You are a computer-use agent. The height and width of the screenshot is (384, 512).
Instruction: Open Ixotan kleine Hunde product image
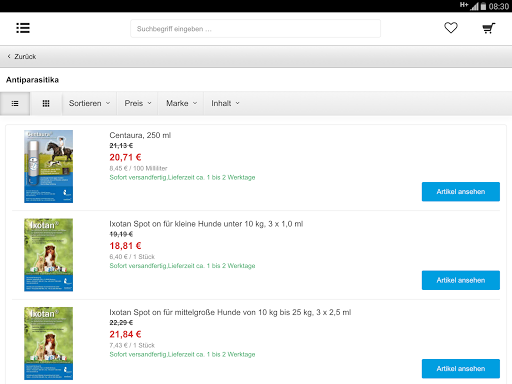point(48,255)
